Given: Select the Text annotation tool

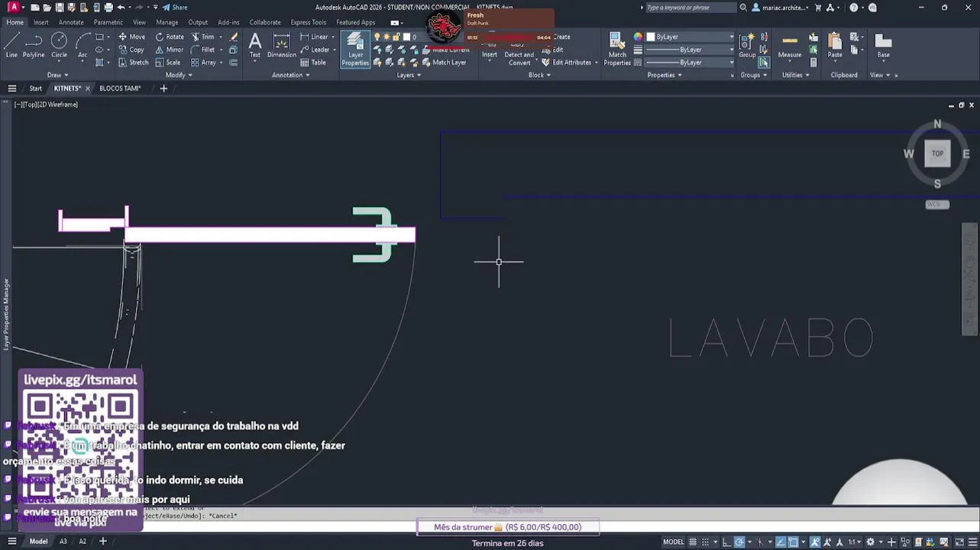Looking at the screenshot, I should 255,45.
